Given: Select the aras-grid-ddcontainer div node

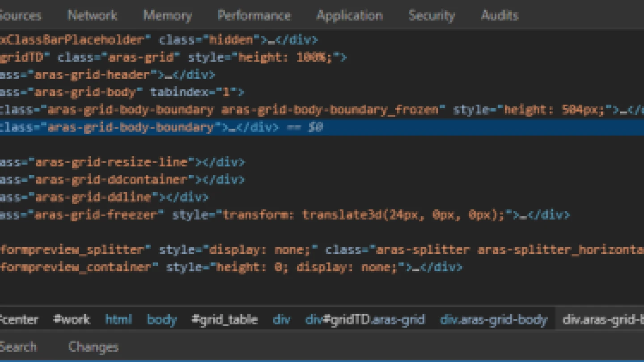Looking at the screenshot, I should click(123, 179).
